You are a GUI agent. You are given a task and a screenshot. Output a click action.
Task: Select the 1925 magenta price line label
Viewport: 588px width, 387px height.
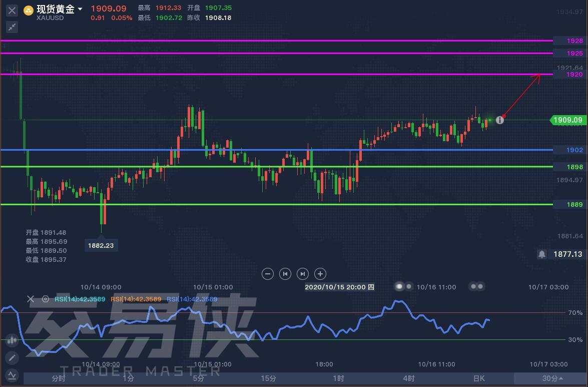(x=575, y=53)
